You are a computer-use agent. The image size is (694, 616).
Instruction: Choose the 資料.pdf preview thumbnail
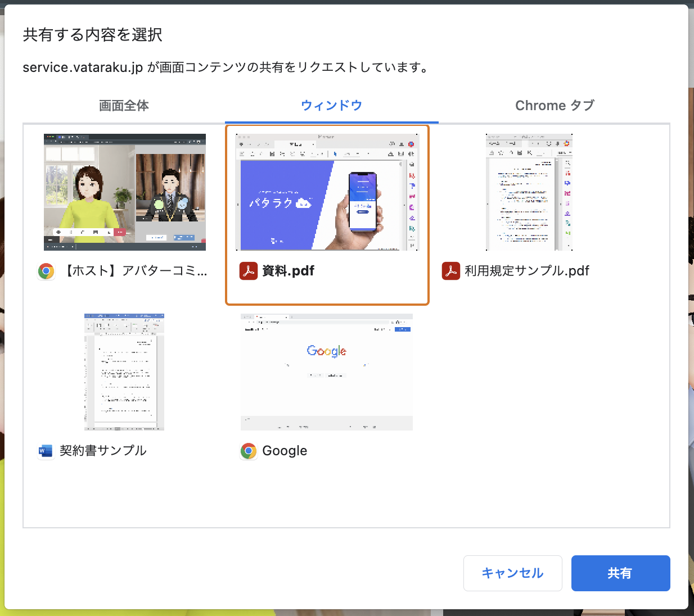click(327, 192)
